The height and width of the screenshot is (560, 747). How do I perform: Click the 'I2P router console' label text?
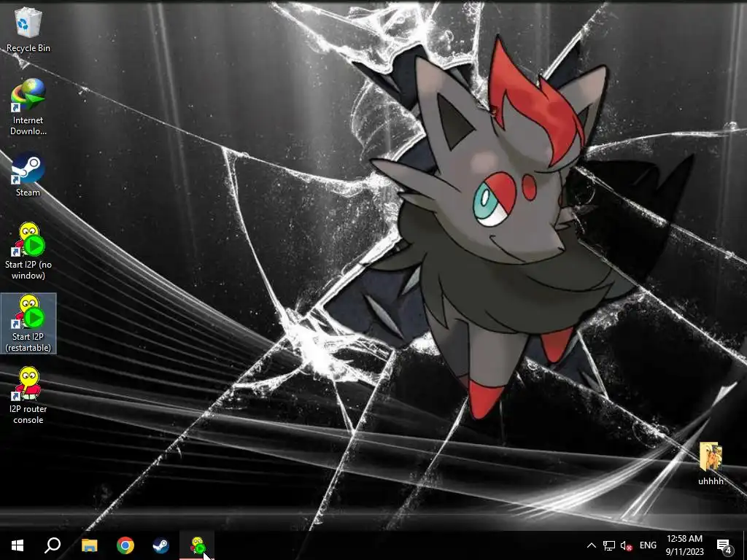(28, 414)
